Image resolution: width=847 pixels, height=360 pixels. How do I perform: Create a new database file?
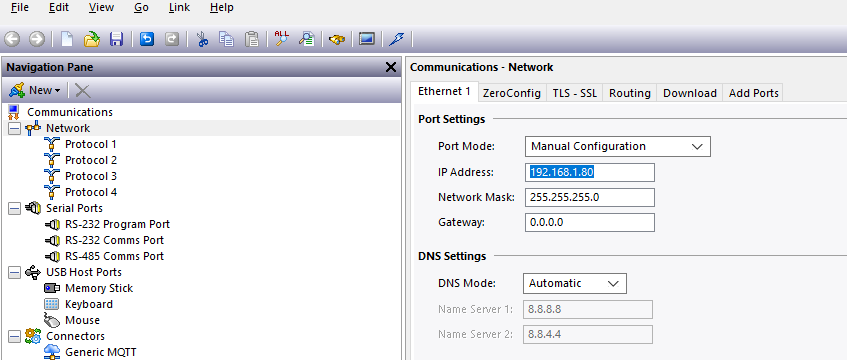click(66, 39)
